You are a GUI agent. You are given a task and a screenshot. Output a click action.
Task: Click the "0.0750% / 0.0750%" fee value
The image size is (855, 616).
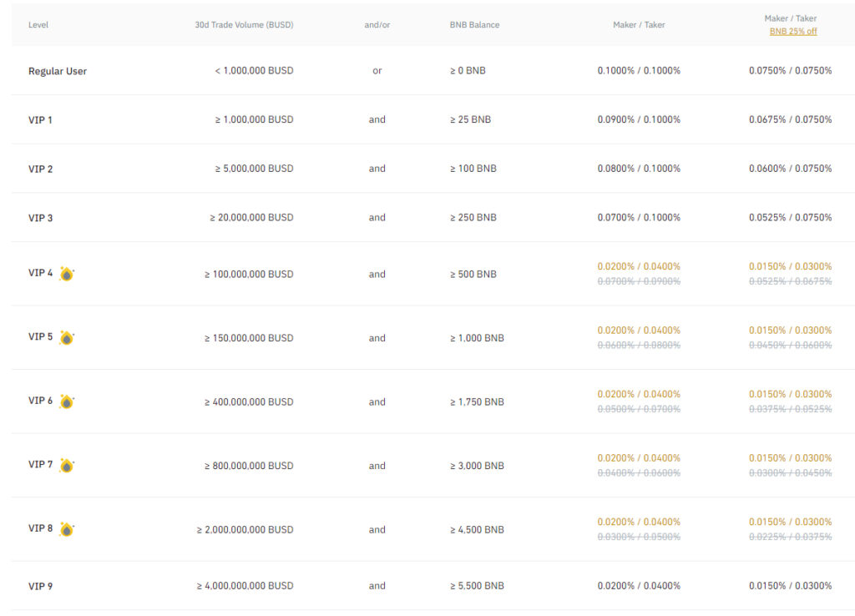pos(790,70)
